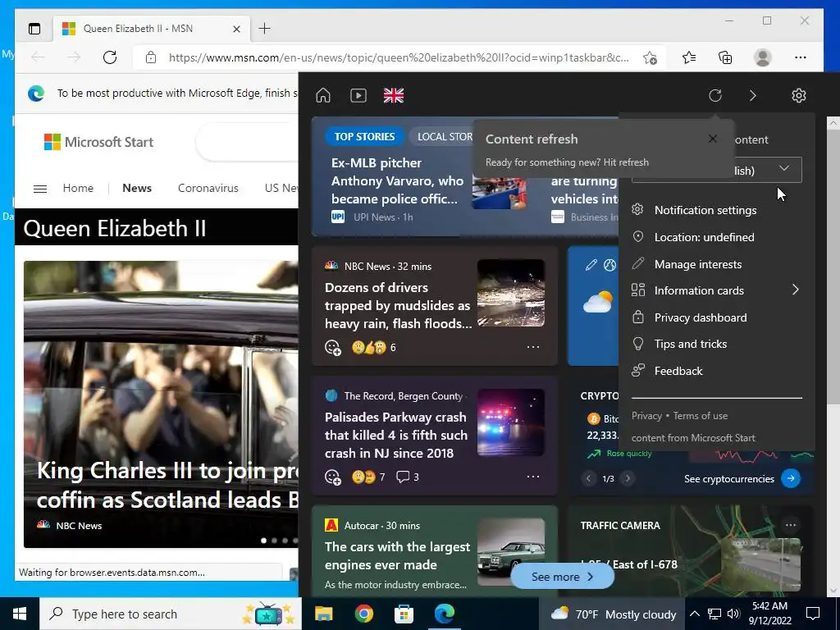This screenshot has width=840, height=630.
Task: Open Feedback menu item
Action: tap(678, 371)
